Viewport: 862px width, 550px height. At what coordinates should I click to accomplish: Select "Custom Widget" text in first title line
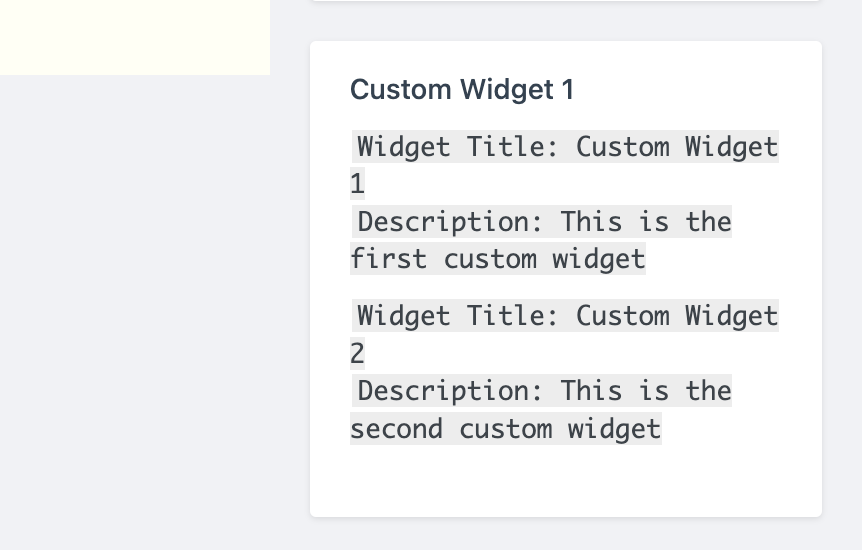tap(677, 147)
